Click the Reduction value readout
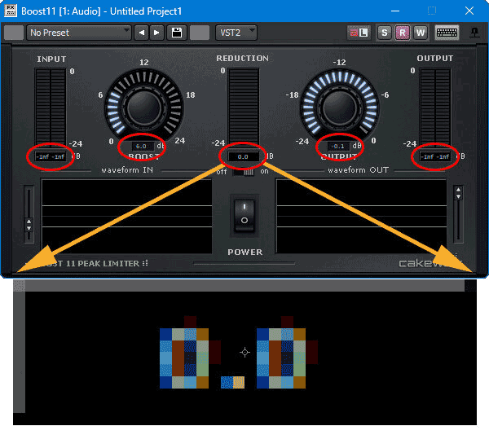The height and width of the screenshot is (448, 489). [243, 156]
